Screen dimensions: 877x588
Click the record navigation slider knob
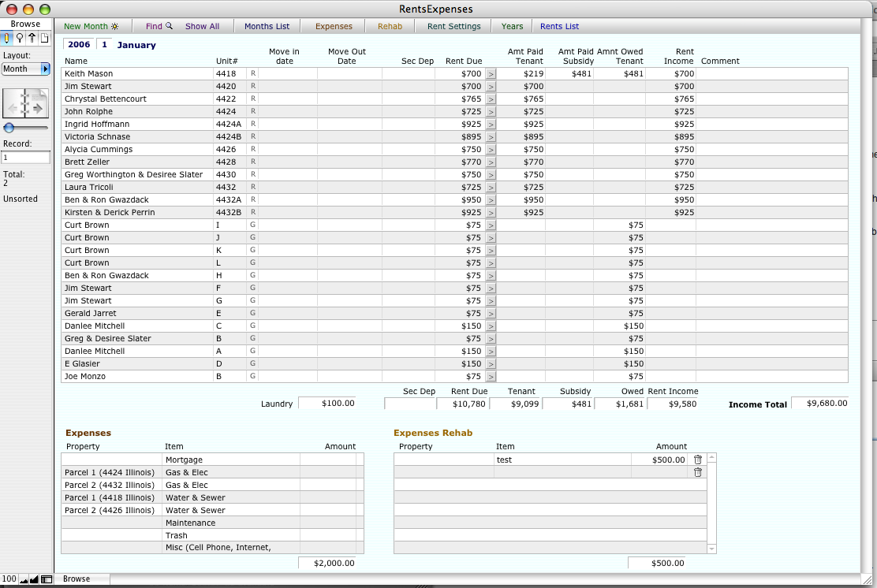pyautogui.click(x=9, y=128)
